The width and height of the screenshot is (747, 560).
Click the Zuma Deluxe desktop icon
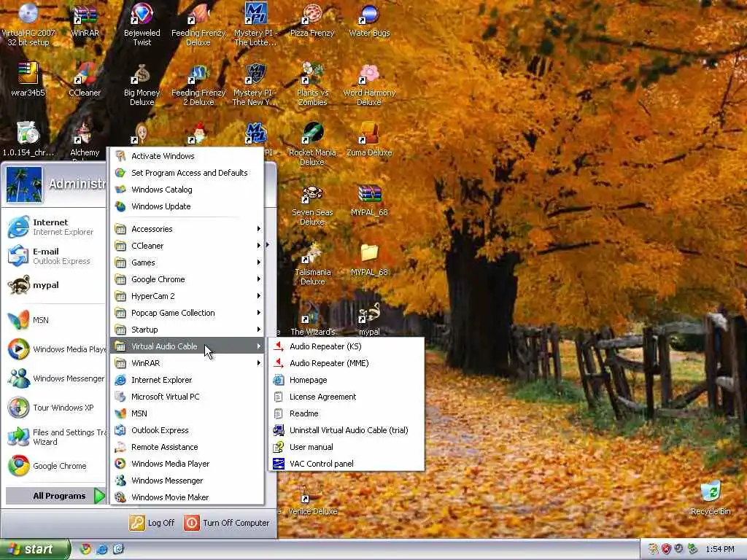[369, 140]
